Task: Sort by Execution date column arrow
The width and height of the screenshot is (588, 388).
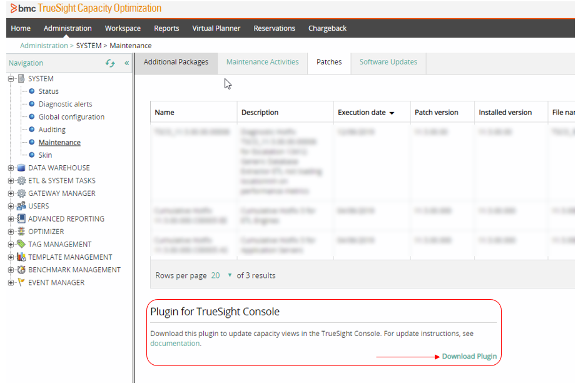Action: (x=392, y=113)
